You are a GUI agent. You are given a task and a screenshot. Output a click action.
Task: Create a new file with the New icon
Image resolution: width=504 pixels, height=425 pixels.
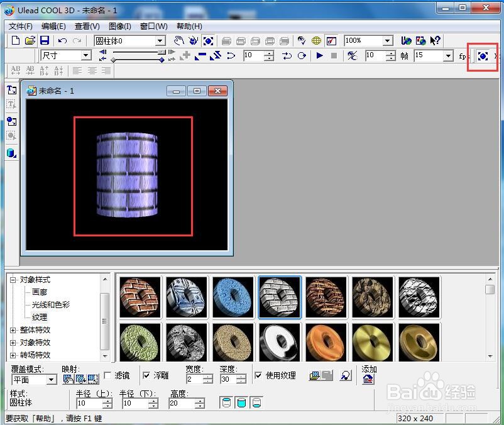16,40
